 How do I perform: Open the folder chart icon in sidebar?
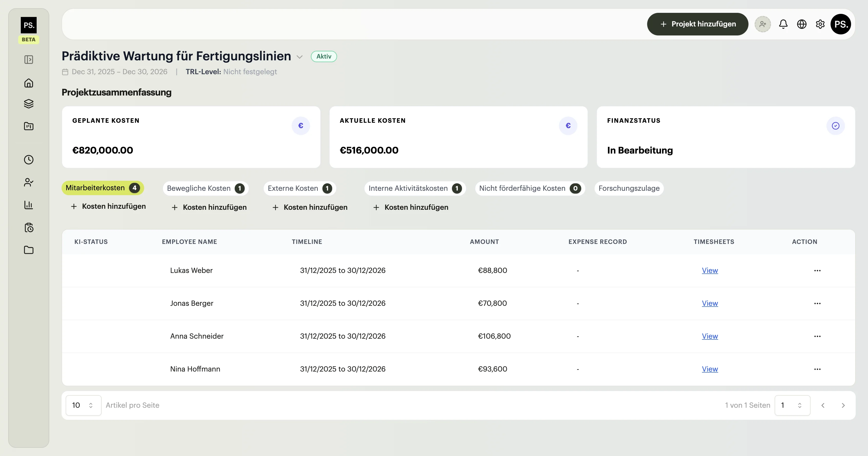pyautogui.click(x=29, y=126)
